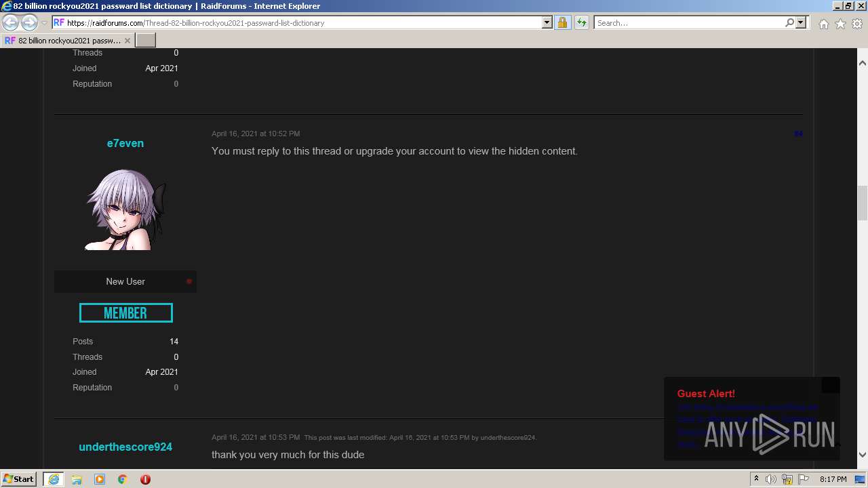
Task: Click the hidden content notice text
Action: [395, 151]
